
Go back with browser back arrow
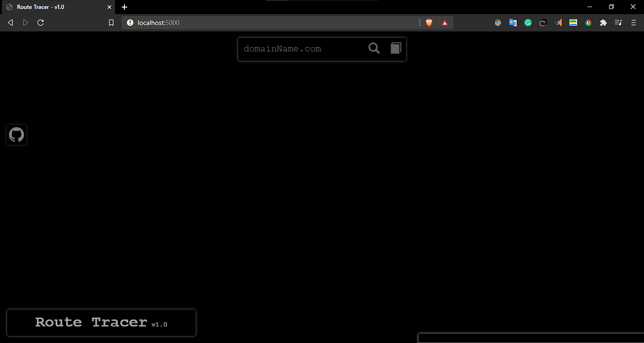click(x=10, y=23)
